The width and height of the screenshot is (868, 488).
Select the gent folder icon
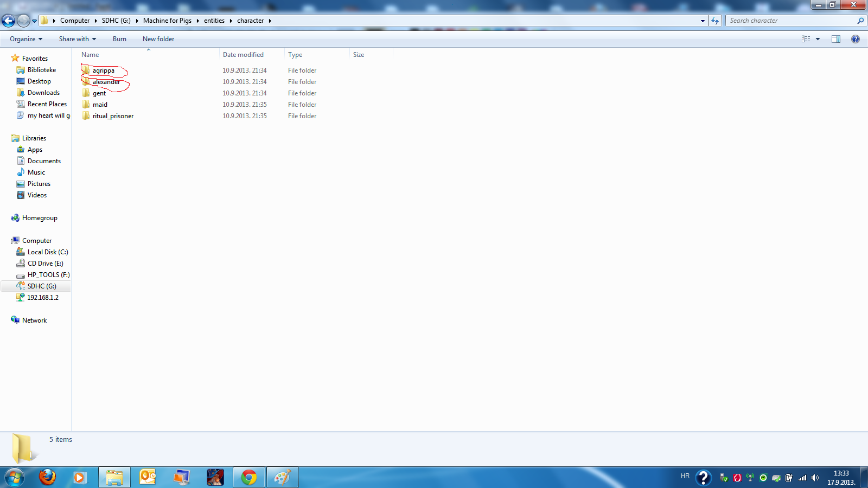point(86,93)
